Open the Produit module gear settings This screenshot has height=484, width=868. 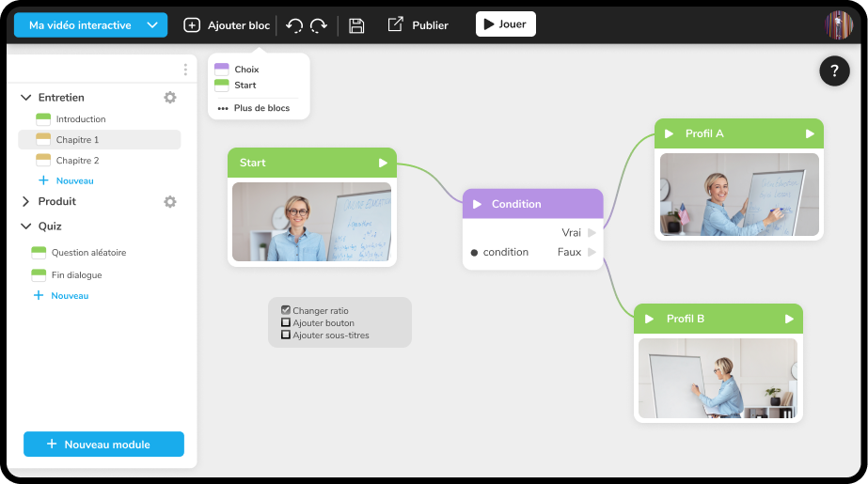click(170, 202)
